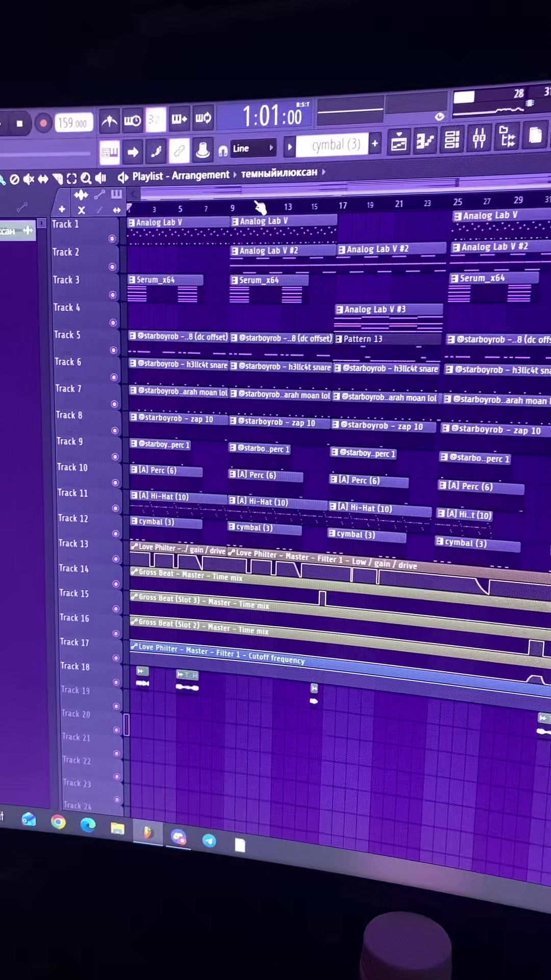Click the FL Studio taskbar icon
Screen dimensions: 551x980
[x=148, y=832]
